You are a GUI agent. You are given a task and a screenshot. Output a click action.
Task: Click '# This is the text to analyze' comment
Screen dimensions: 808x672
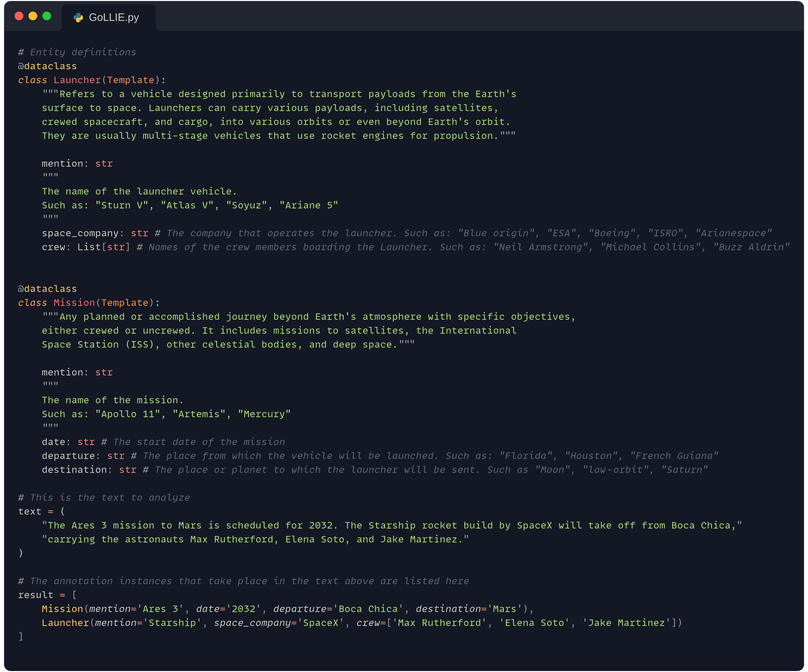tap(104, 498)
